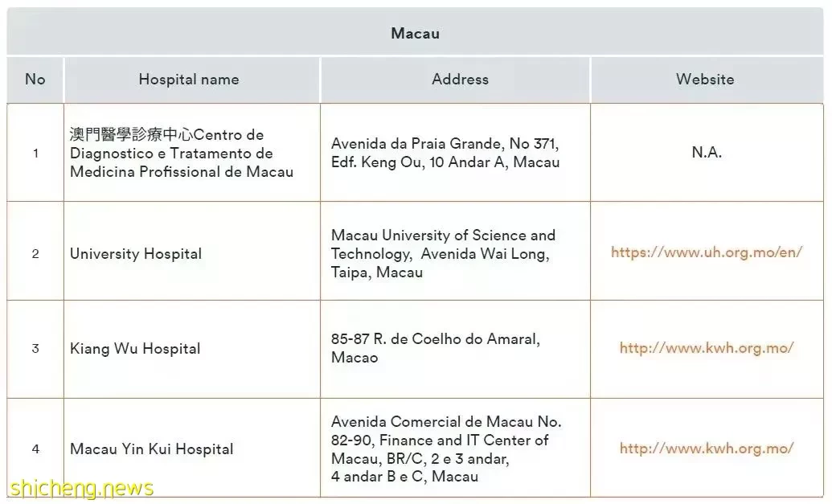Open the University Hospital website link
This screenshot has width=832, height=504.
707,252
